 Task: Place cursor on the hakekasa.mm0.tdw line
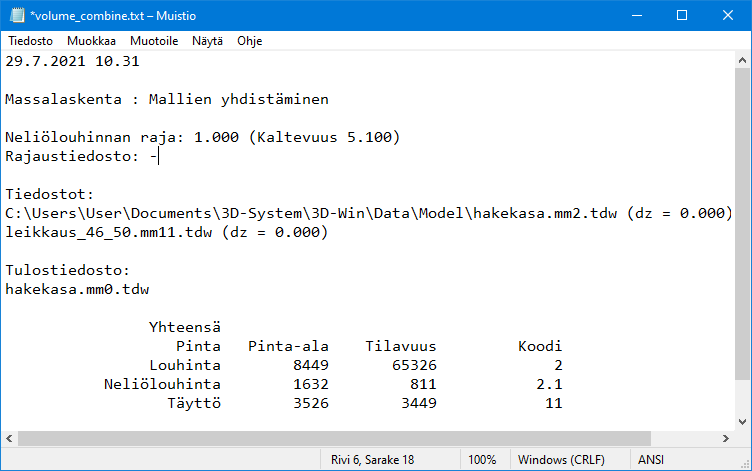coord(77,289)
